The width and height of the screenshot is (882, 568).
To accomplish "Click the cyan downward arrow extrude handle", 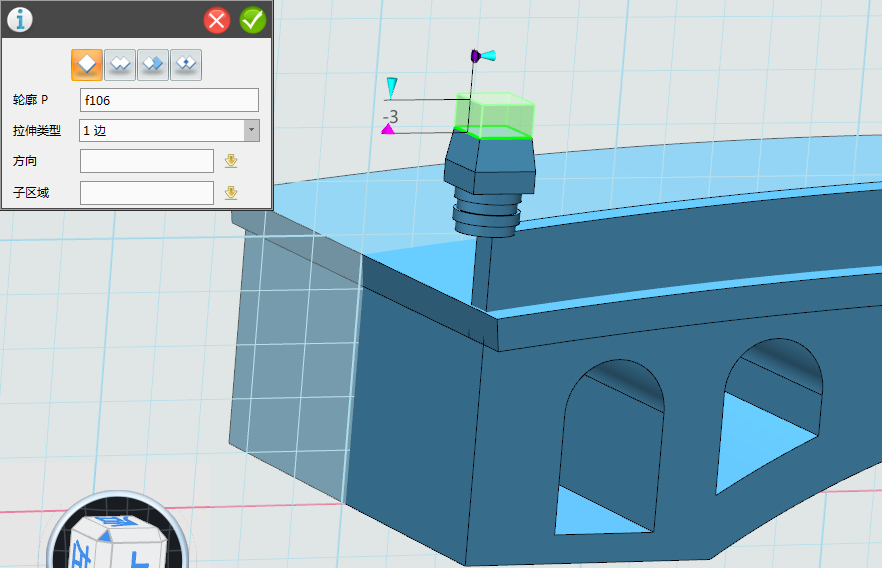I will (x=392, y=87).
